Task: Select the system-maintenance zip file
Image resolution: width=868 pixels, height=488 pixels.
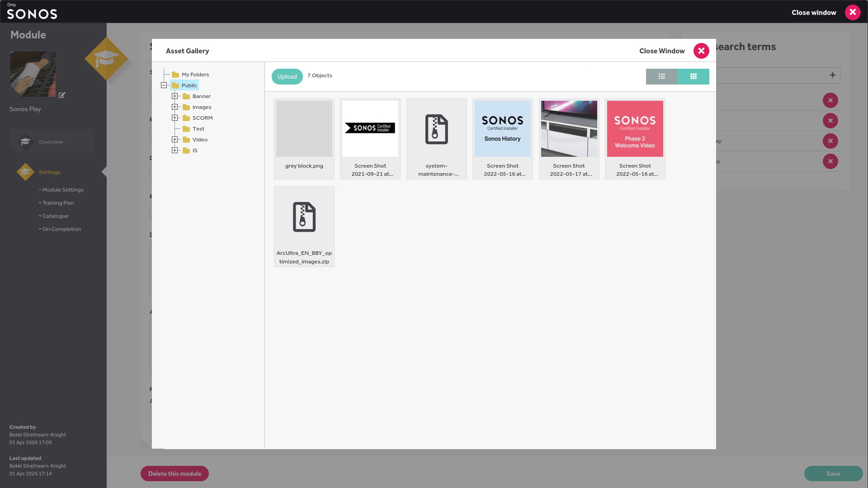Action: point(437,139)
